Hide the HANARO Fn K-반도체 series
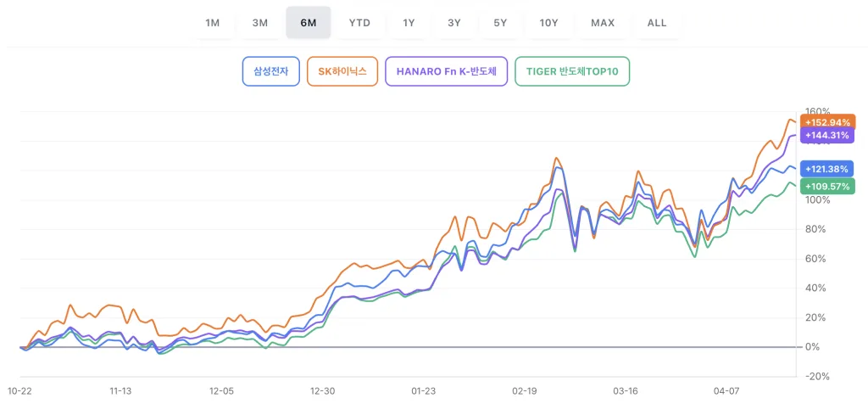 click(x=446, y=72)
